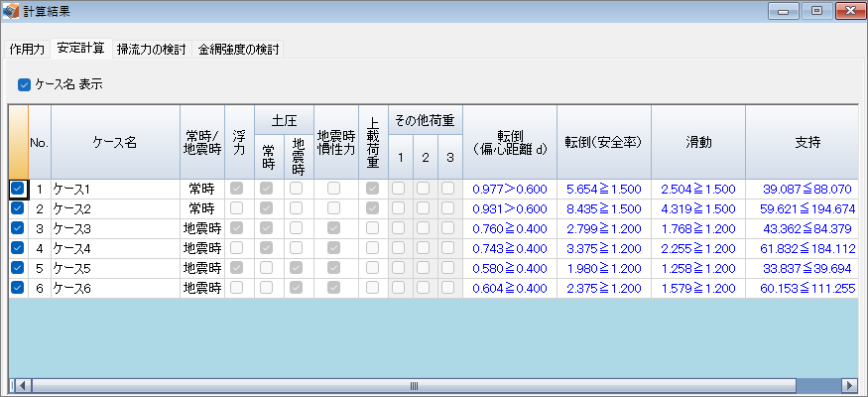Click the application icon in title bar

12,11
